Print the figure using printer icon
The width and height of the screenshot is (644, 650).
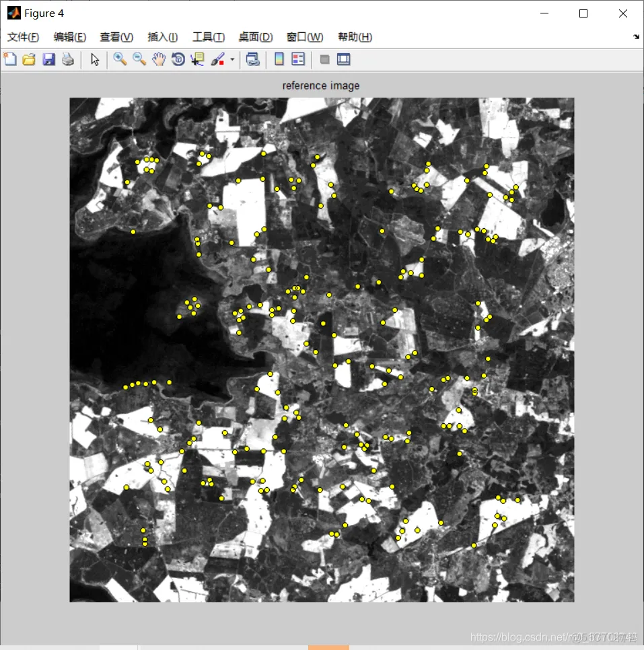point(68,59)
